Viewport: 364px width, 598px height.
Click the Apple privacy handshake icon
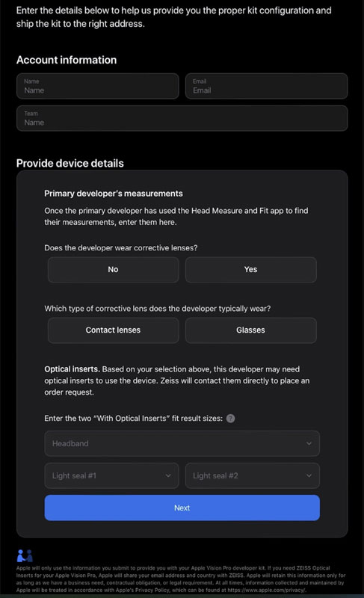[25, 556]
